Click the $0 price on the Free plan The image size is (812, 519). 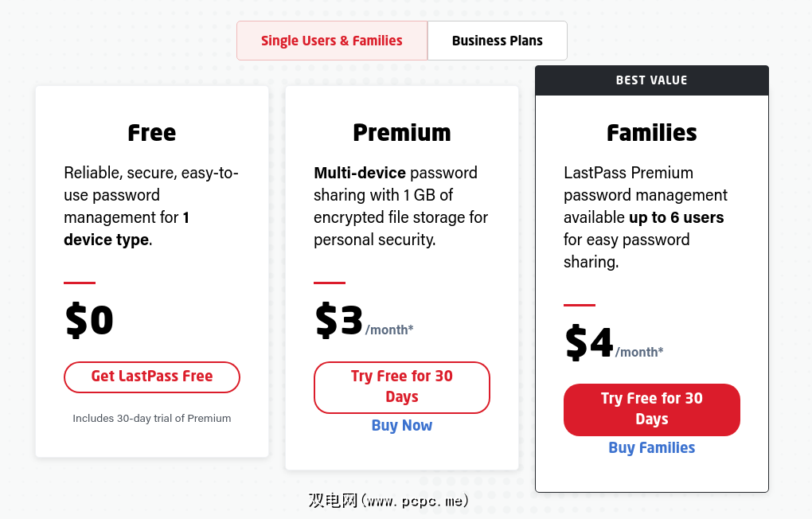pyautogui.click(x=89, y=320)
